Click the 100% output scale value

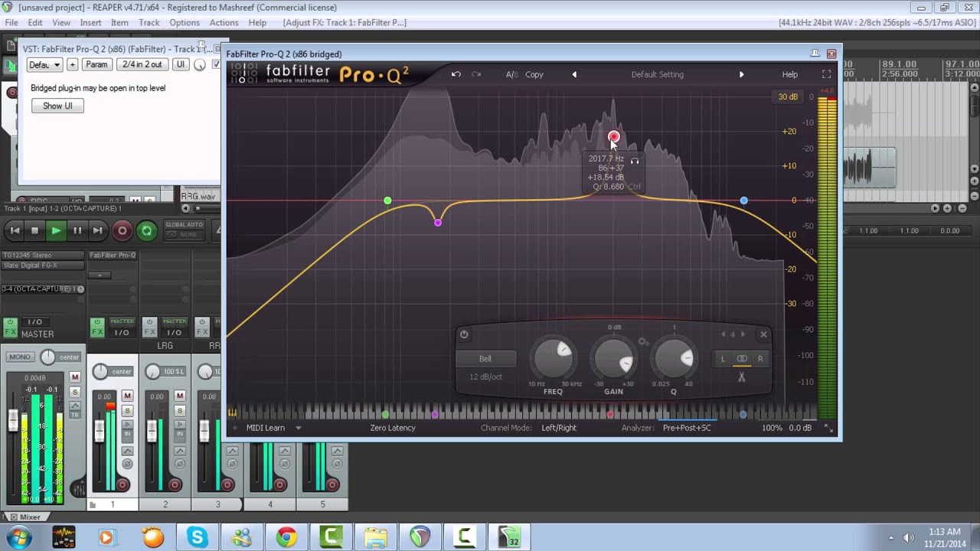(772, 428)
